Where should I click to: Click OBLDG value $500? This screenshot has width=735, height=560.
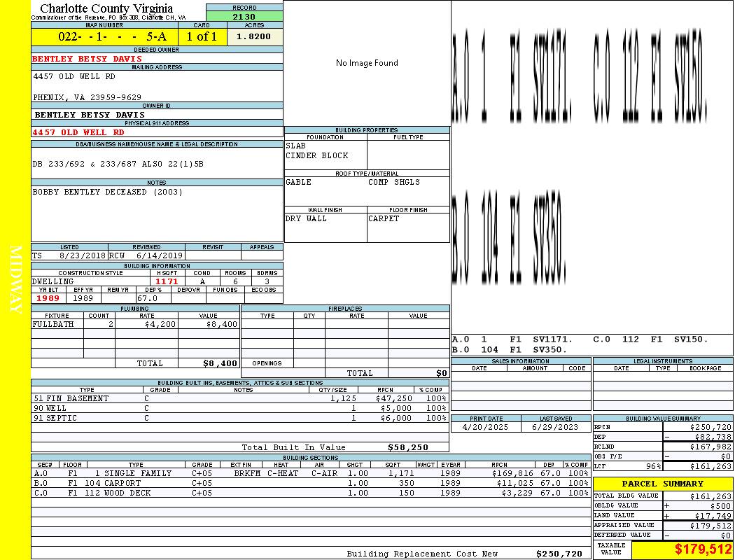pos(720,506)
